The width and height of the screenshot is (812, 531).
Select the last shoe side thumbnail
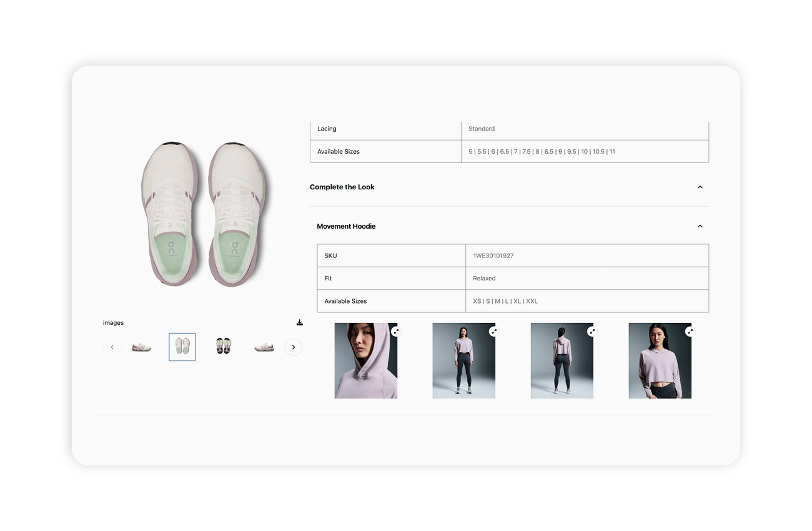264,347
